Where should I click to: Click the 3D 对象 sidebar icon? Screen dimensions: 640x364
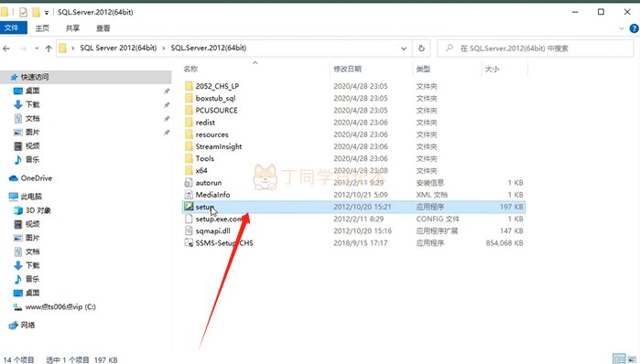18,210
